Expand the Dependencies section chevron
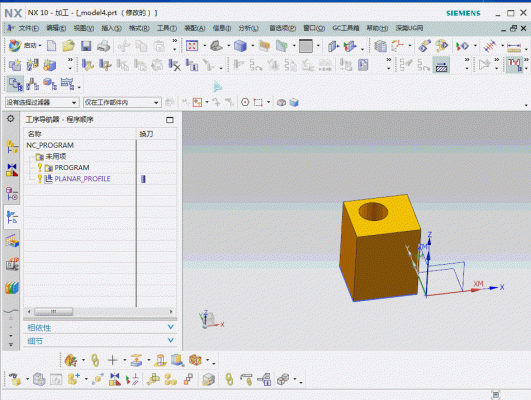531x400 pixels. coord(171,327)
